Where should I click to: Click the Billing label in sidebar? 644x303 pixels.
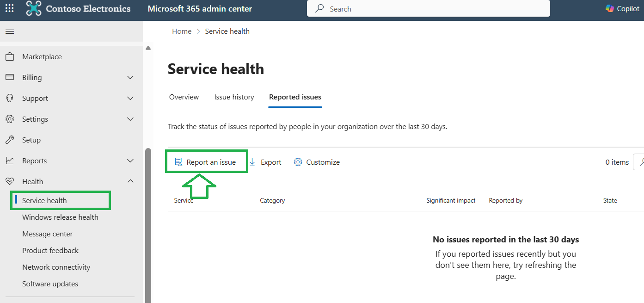(x=32, y=77)
